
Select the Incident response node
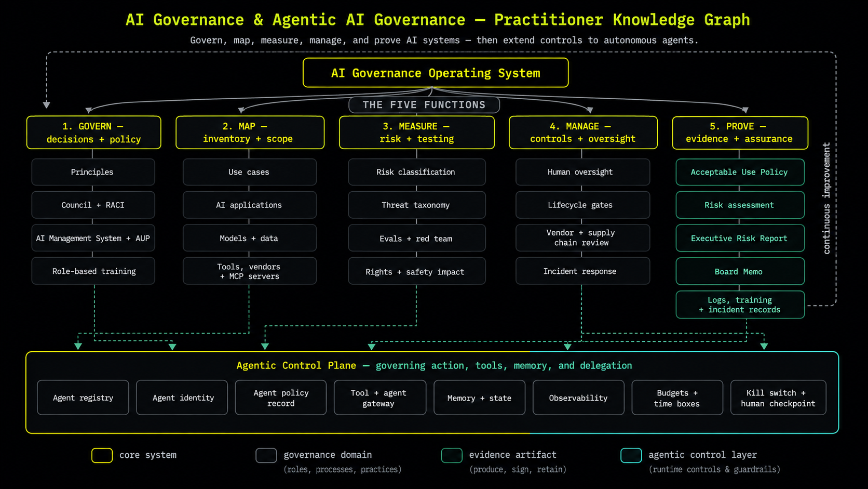582,271
